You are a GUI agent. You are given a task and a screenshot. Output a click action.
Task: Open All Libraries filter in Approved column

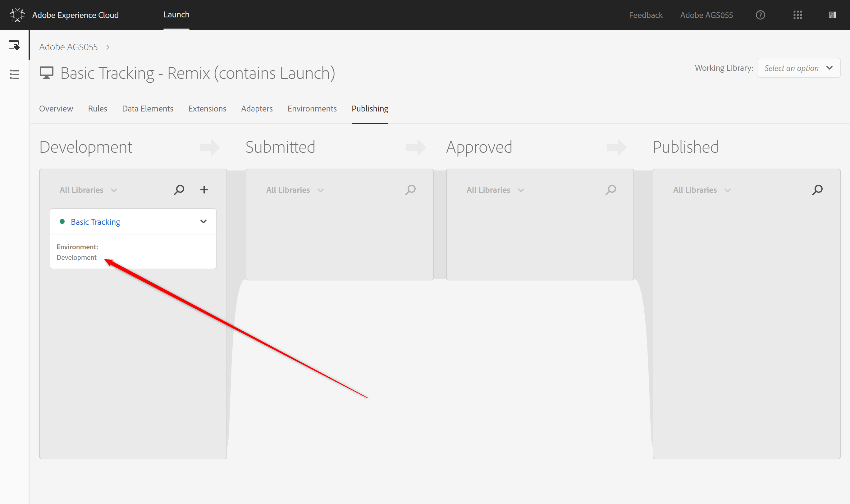click(495, 190)
